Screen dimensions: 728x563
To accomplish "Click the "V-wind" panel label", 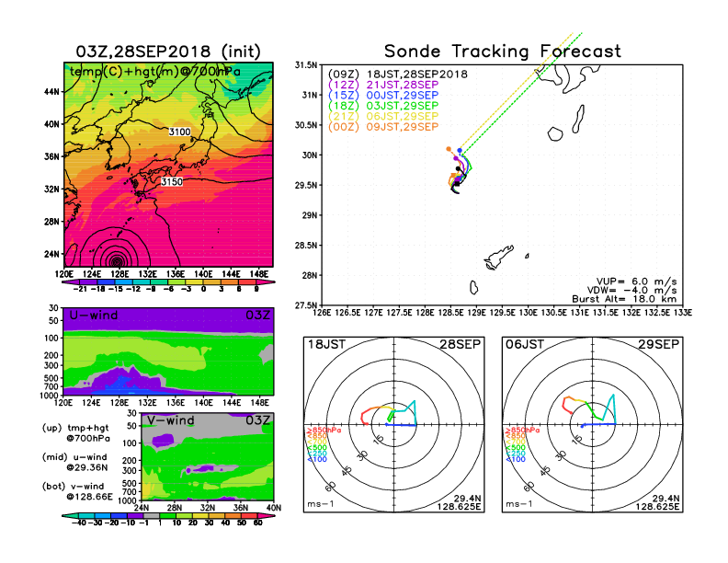I will coord(170,420).
